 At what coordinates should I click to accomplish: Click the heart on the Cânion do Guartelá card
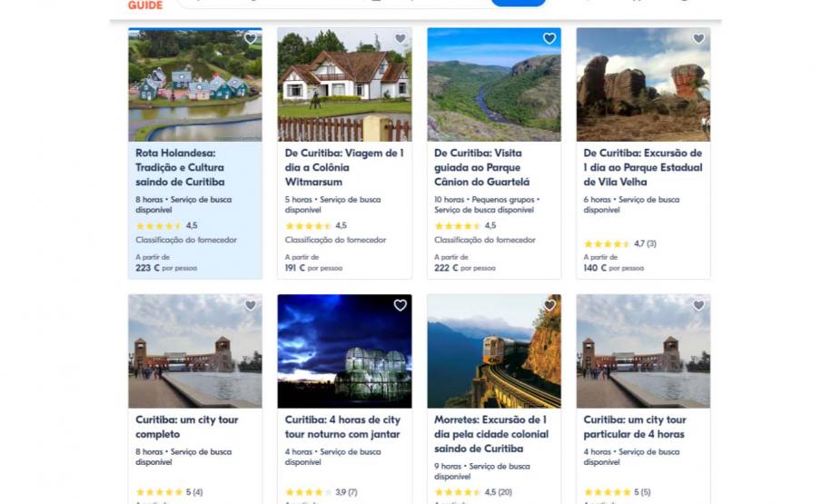click(x=549, y=39)
